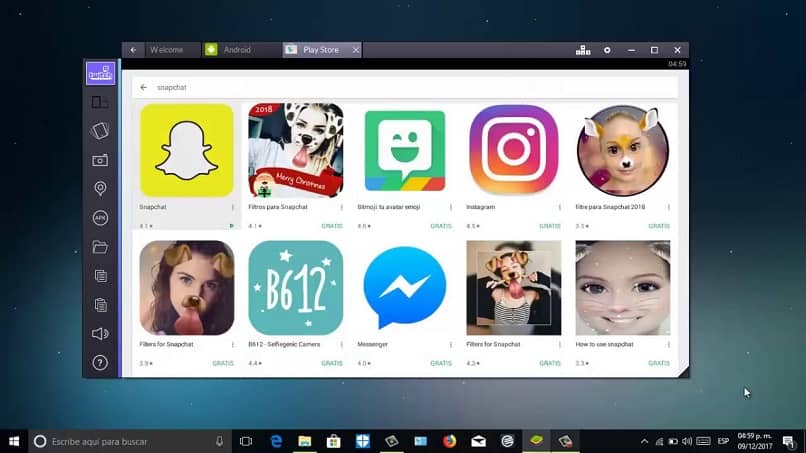
Task: Click GRATIS under Filtros para Snapchat
Action: pos(332,226)
